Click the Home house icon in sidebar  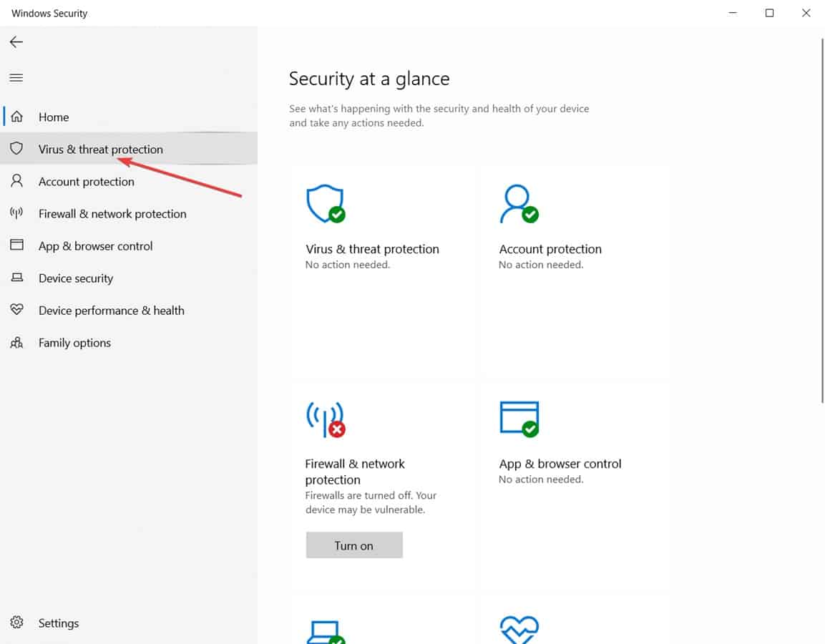[x=17, y=116]
